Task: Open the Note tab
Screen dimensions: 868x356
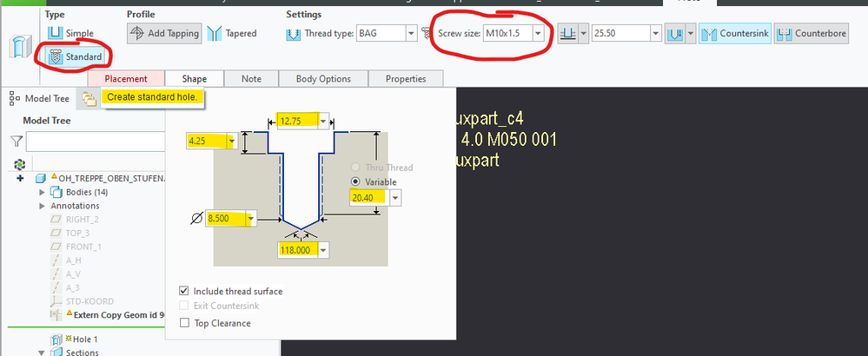Action: point(251,79)
